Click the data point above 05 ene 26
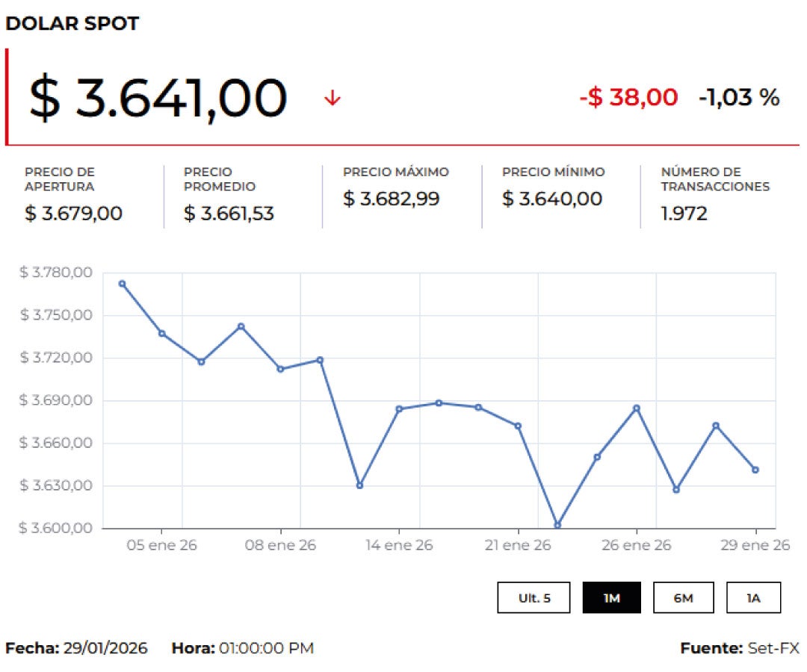807x672 pixels. click(x=161, y=333)
